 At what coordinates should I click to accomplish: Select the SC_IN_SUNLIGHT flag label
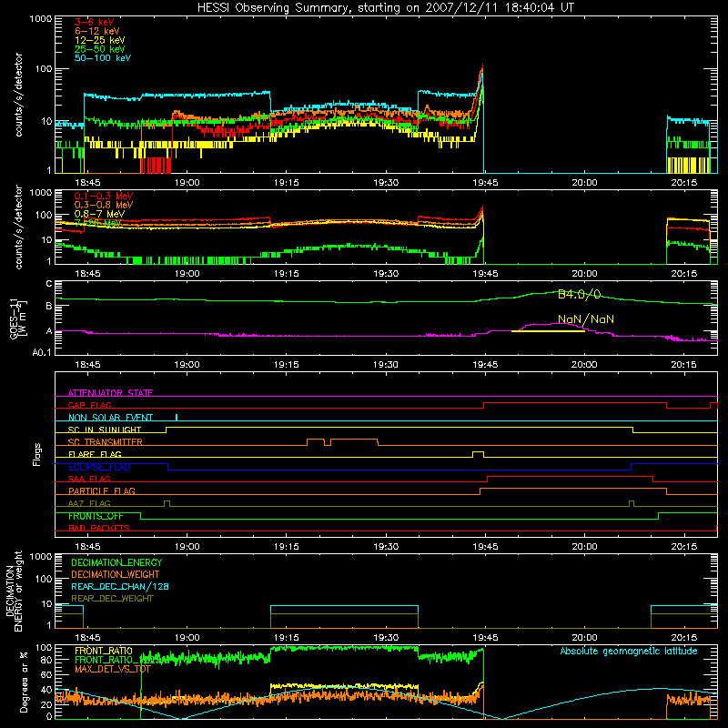point(105,430)
